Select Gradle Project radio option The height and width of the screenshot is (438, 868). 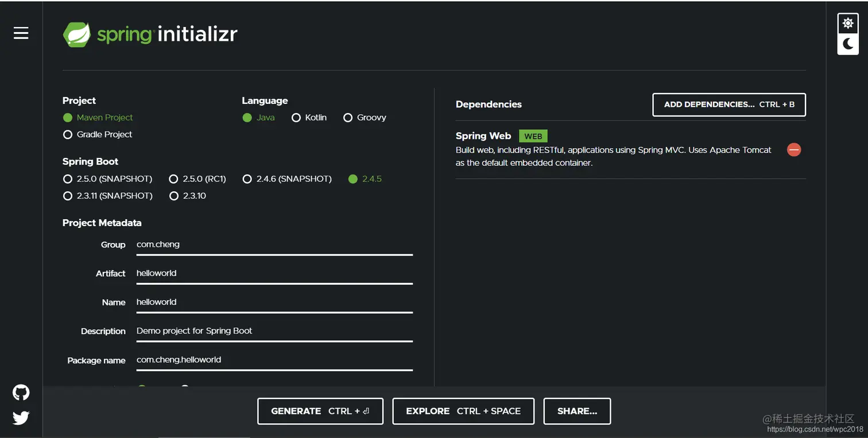pyautogui.click(x=98, y=134)
